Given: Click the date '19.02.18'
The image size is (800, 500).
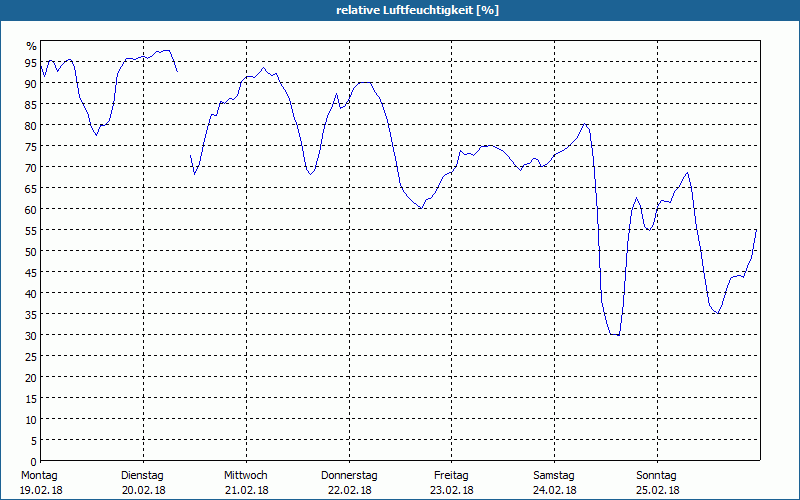Looking at the screenshot, I should point(41,491).
